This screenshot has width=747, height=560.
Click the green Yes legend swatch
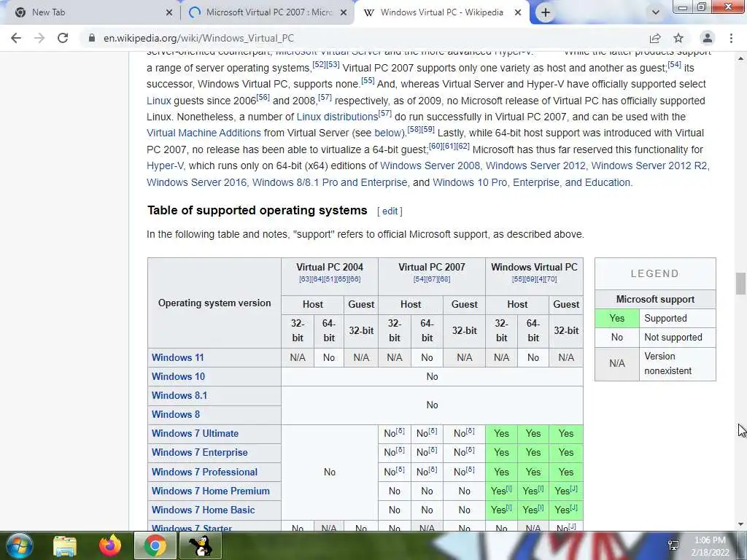tap(617, 318)
